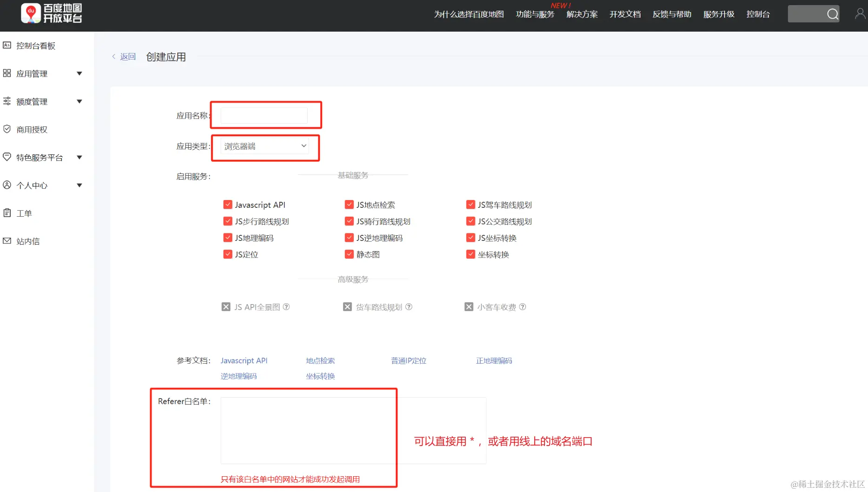
Task: Open the 解决方案 navigation menu
Action: (582, 14)
